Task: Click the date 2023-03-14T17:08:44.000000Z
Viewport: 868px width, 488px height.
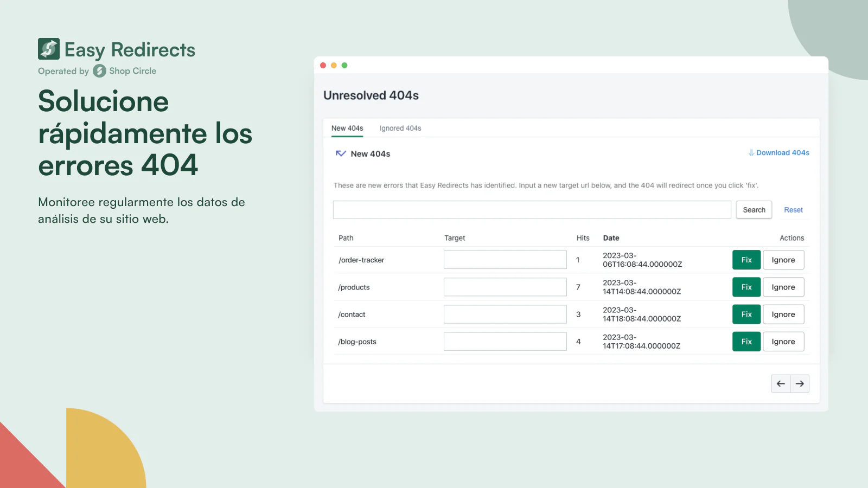Action: (642, 342)
